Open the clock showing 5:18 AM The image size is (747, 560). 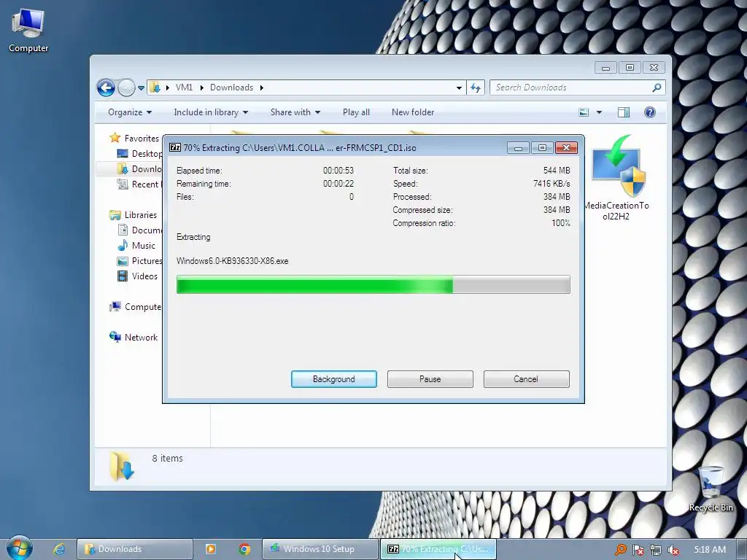[710, 550]
